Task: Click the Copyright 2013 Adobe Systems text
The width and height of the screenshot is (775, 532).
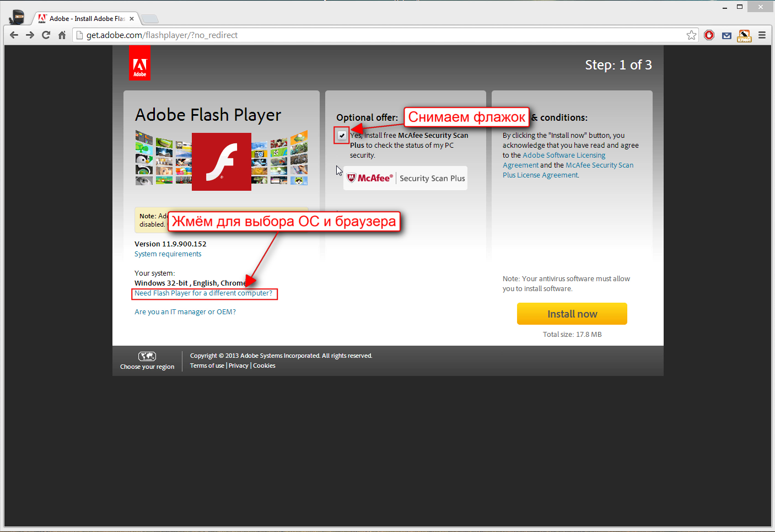Action: coord(281,356)
